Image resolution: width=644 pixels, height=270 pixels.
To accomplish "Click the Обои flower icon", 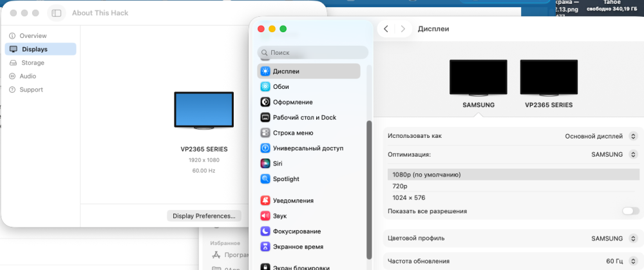I will 265,87.
